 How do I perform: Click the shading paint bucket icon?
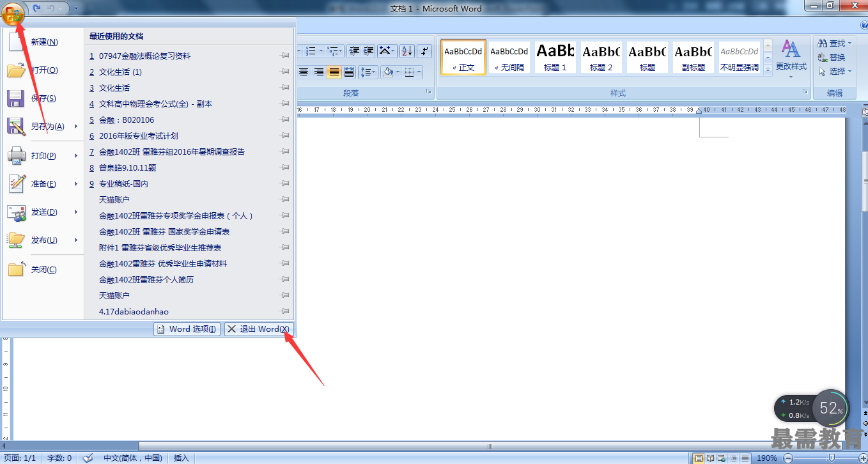(x=387, y=72)
